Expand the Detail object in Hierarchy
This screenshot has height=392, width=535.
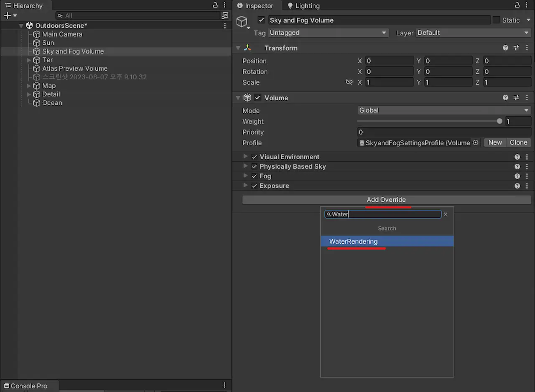pyautogui.click(x=28, y=94)
